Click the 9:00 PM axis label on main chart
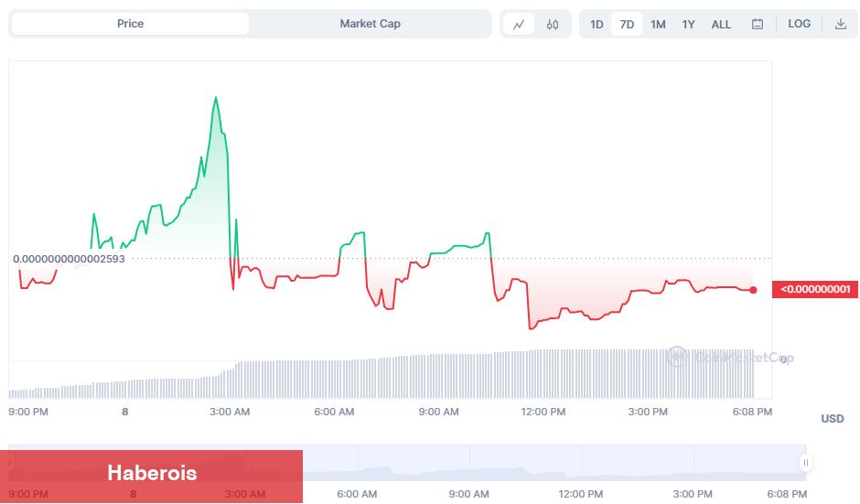The width and height of the screenshot is (860, 504). 28,412
